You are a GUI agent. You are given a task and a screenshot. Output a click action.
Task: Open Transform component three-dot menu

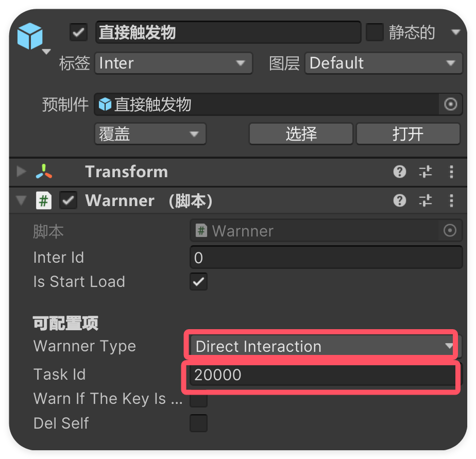pos(451,172)
